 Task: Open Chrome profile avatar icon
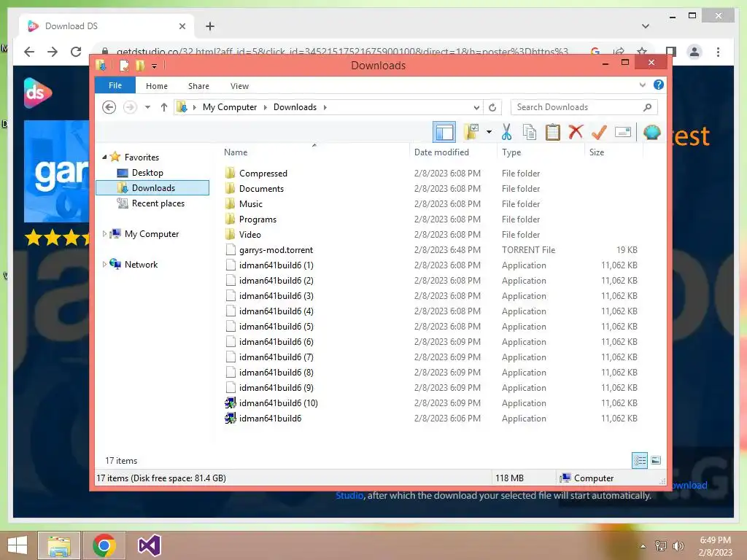pos(694,52)
